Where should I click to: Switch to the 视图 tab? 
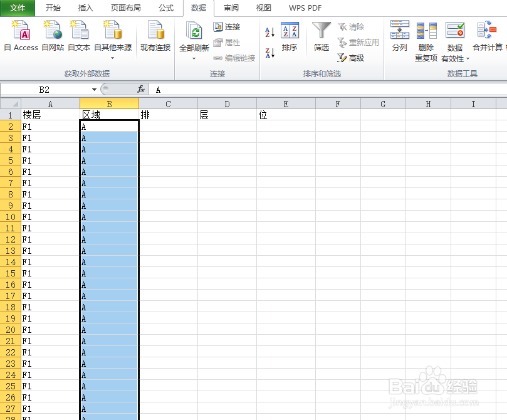263,8
